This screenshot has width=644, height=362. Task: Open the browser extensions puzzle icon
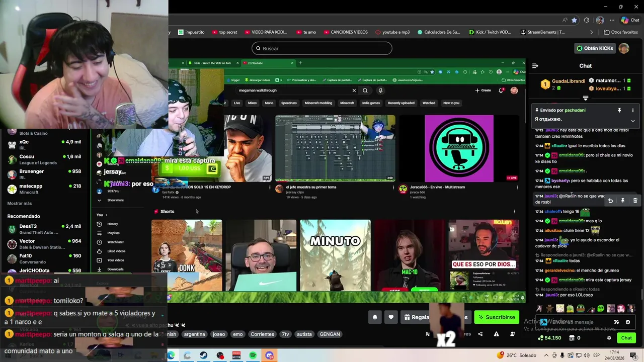click(x=586, y=20)
